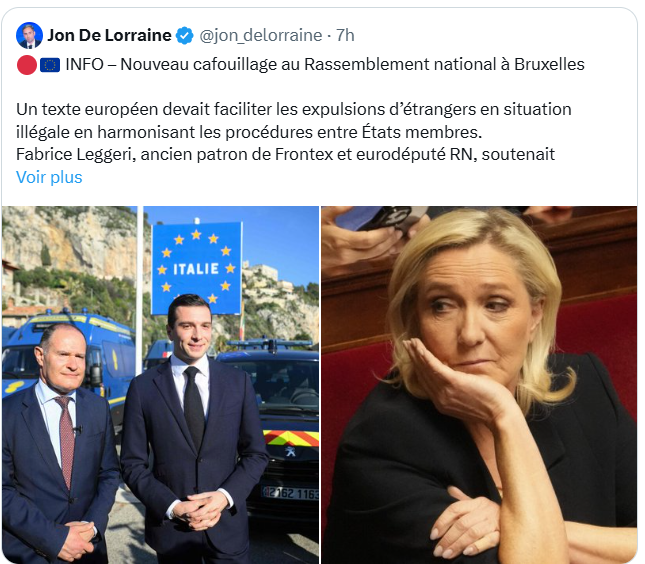This screenshot has height=564, width=645.
Task: Open the left photo with the border sign
Action: [x=160, y=385]
